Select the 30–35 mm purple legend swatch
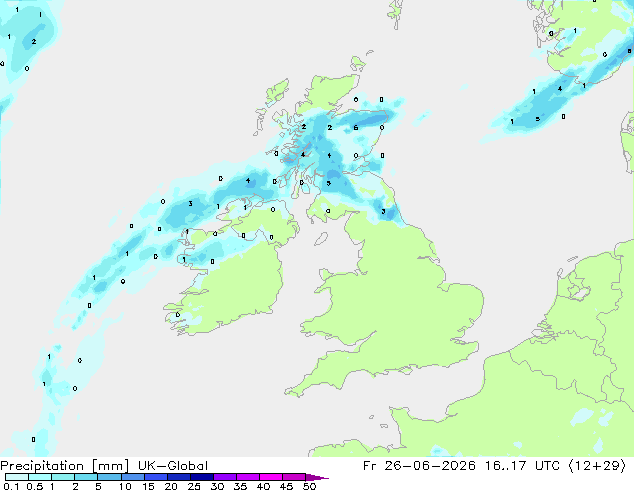The width and height of the screenshot is (634, 490). (225, 477)
